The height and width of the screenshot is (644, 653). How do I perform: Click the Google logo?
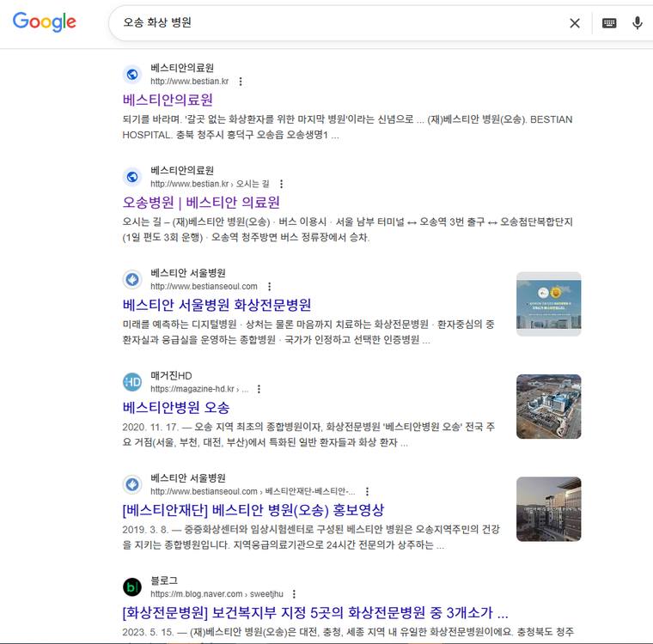[44, 21]
